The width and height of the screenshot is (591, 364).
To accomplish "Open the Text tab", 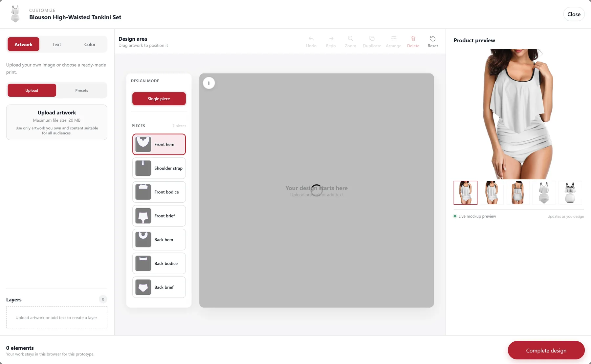I will click(56, 44).
